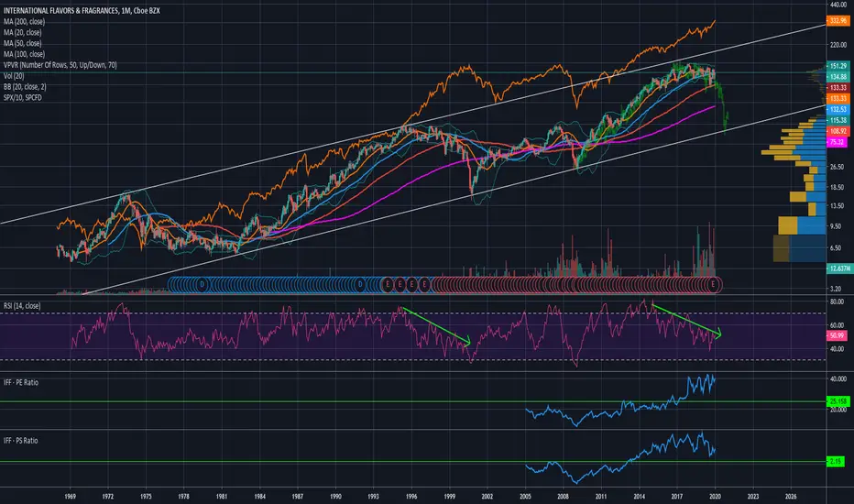This screenshot has height=504, width=854.
Task: Open the last E earnings marker near 2020
Action: (x=714, y=284)
